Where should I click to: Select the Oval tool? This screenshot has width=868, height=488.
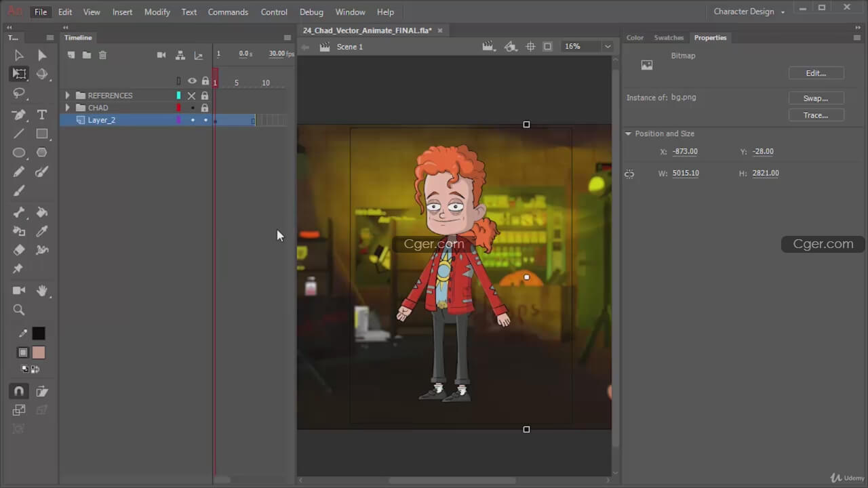[x=19, y=153]
